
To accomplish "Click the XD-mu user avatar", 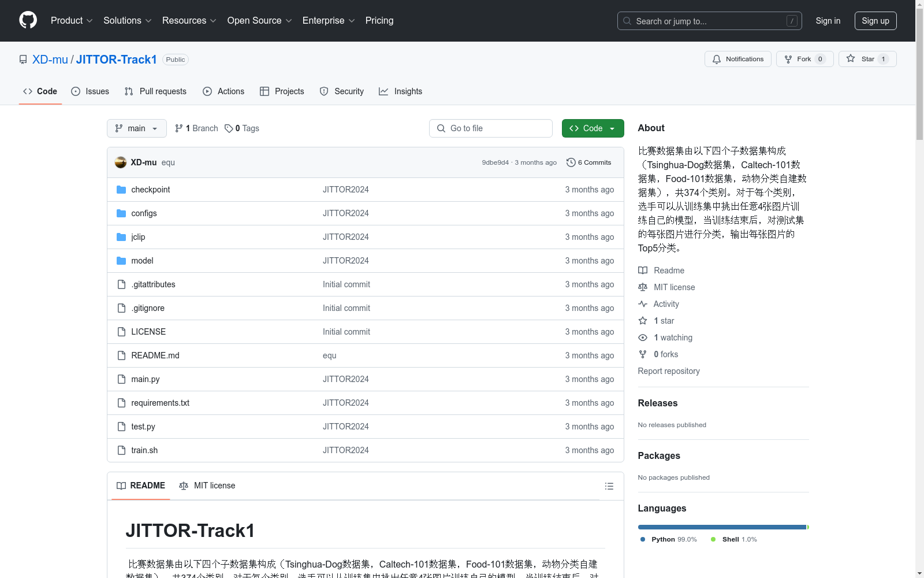I will [121, 162].
